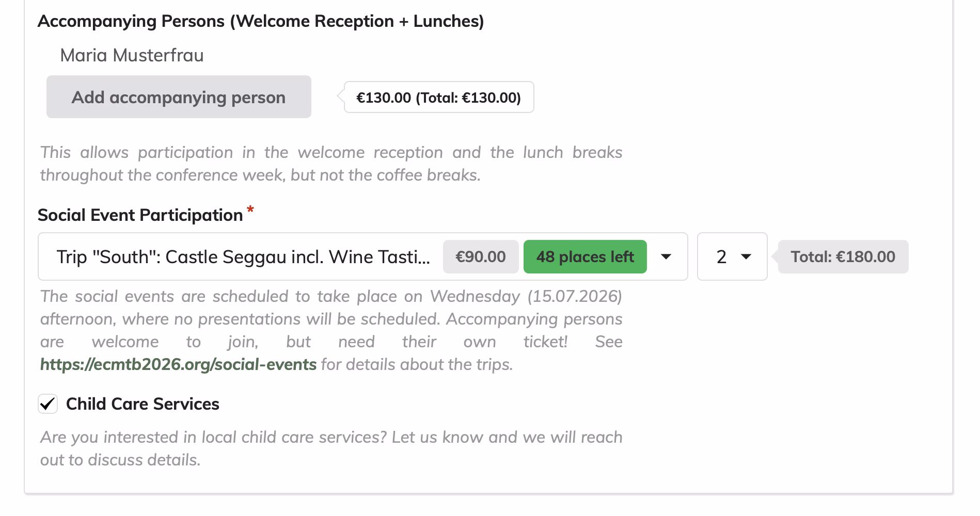Click the "for details about the trips" text

pos(417,364)
